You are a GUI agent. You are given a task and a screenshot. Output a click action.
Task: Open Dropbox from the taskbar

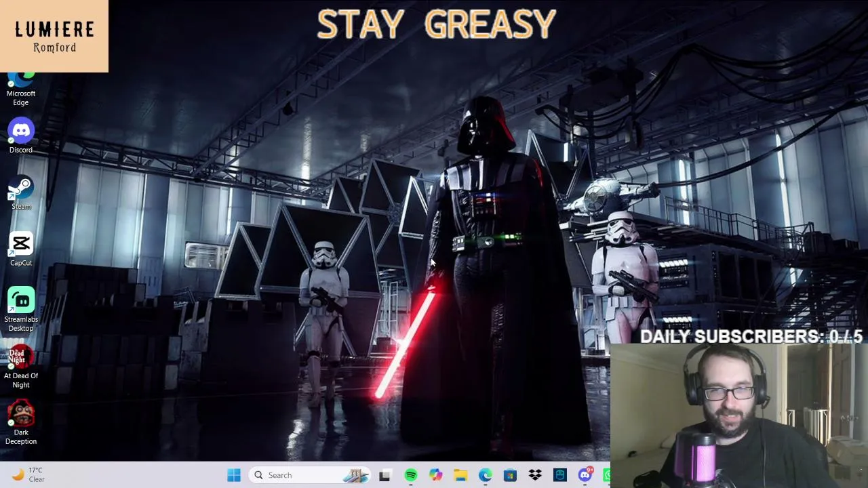535,475
